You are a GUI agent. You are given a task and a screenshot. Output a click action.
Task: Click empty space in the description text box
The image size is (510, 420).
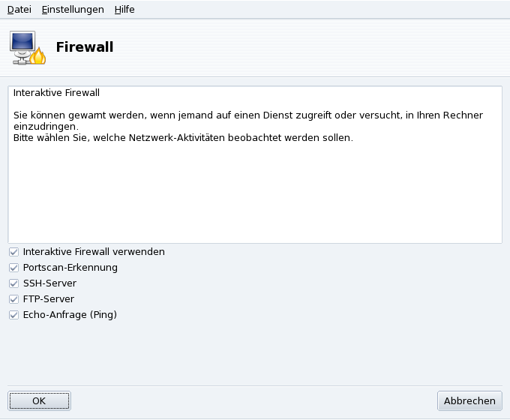click(x=255, y=195)
